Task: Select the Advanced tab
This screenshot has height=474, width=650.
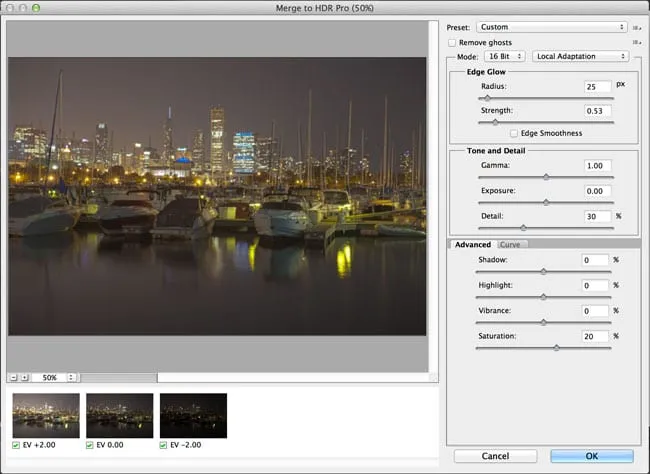Action: coord(472,244)
